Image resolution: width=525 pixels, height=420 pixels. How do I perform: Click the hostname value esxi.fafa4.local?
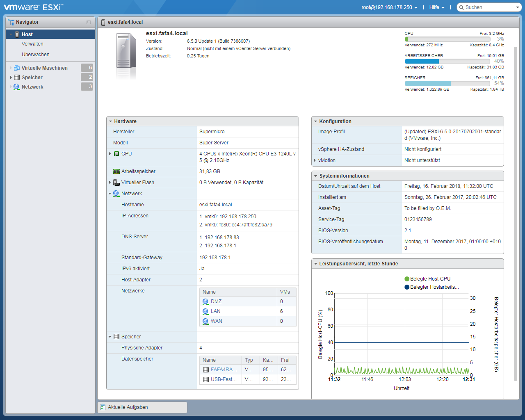pos(216,205)
